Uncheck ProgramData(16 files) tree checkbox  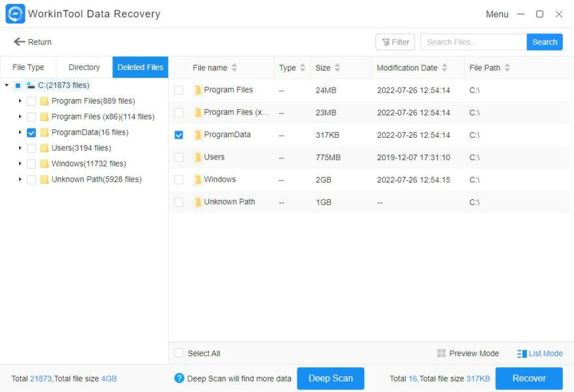[31, 133]
